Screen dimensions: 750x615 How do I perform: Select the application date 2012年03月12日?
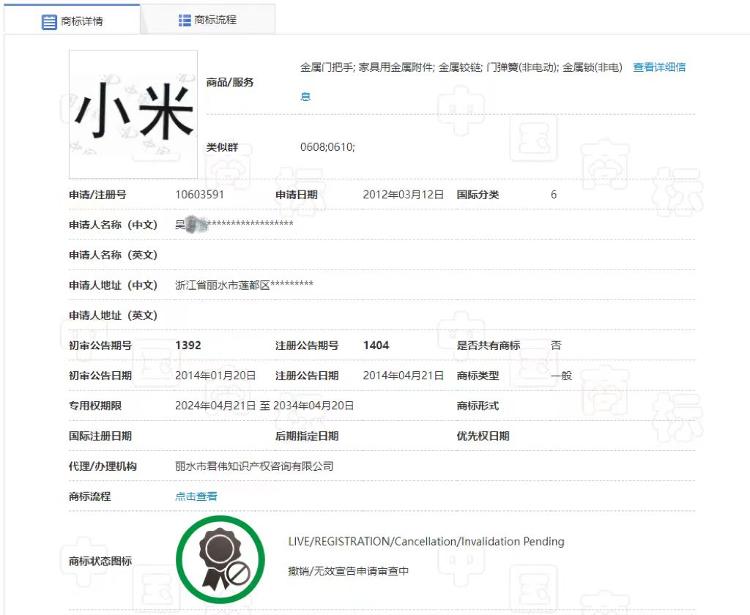coord(403,195)
